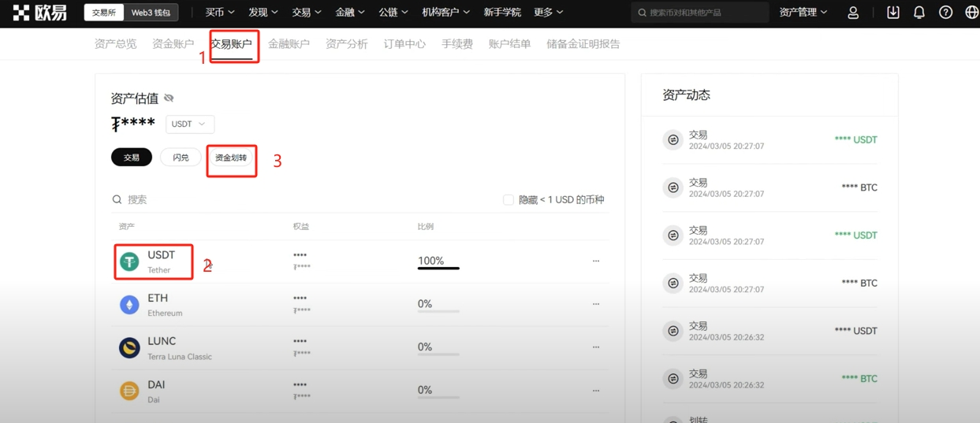Open the help question mark icon
Image resolution: width=980 pixels, height=423 pixels.
[x=946, y=13]
